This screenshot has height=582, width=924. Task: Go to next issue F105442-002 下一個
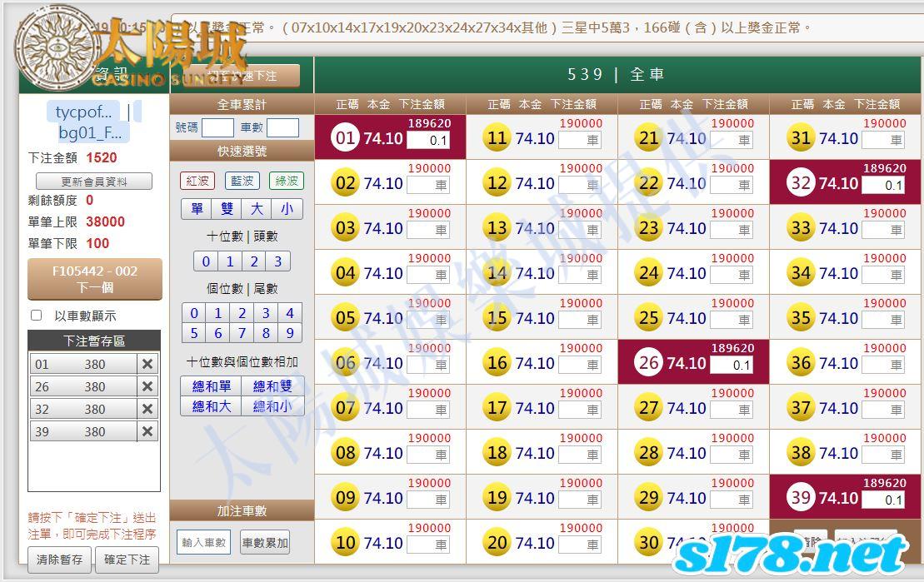coord(95,279)
